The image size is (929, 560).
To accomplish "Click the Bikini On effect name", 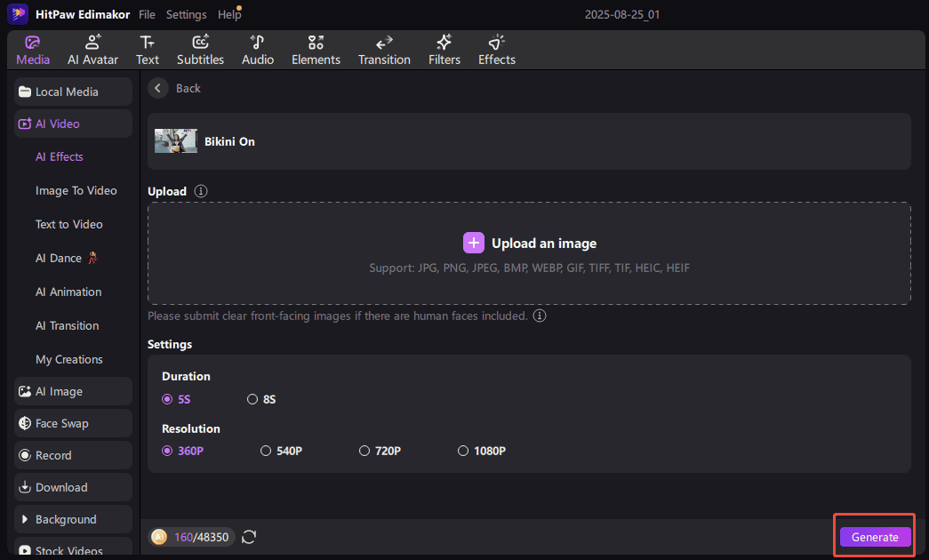I will 229,141.
